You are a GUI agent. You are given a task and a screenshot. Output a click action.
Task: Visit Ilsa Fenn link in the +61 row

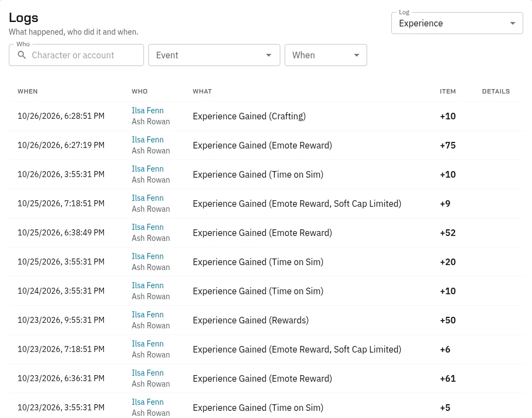148,373
